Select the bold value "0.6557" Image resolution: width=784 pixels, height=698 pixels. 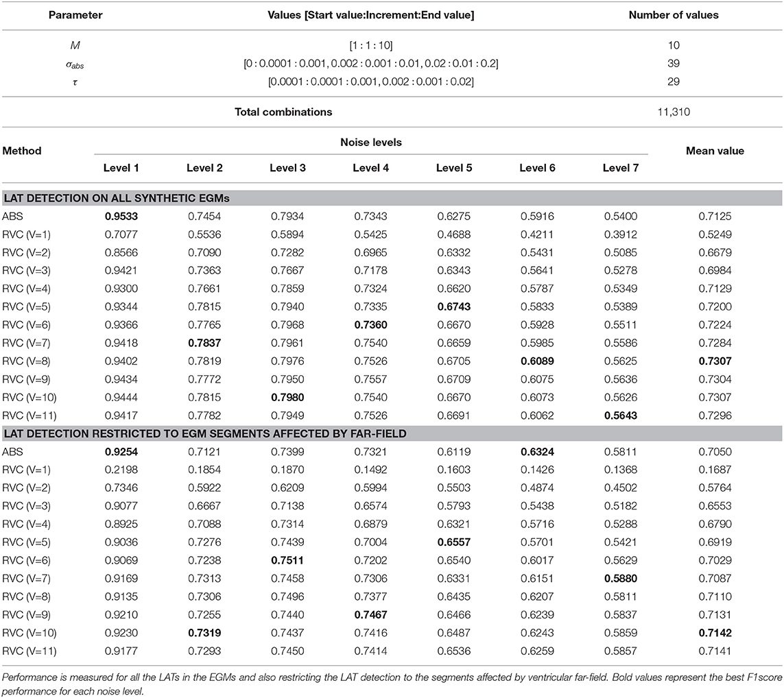coord(454,542)
